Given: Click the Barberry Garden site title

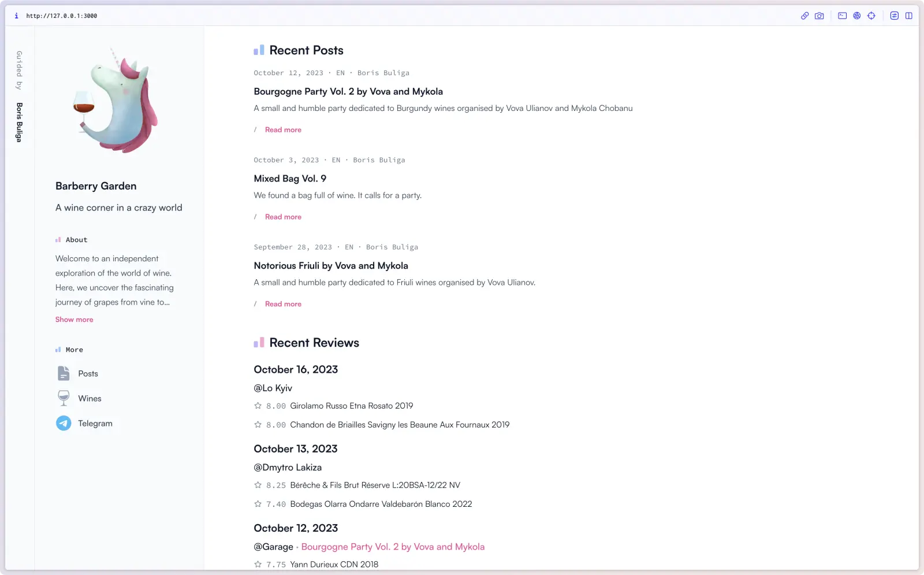Looking at the screenshot, I should tap(95, 186).
